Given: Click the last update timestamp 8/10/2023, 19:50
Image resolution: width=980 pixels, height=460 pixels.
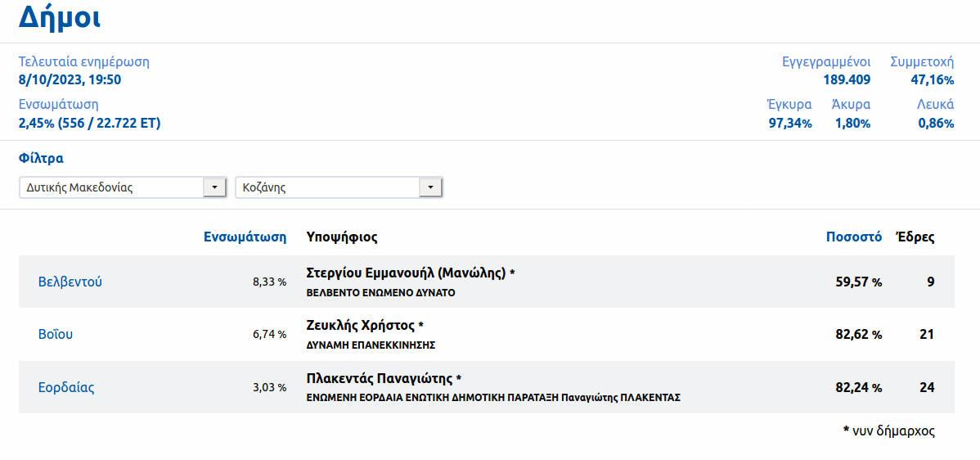Looking at the screenshot, I should (70, 79).
